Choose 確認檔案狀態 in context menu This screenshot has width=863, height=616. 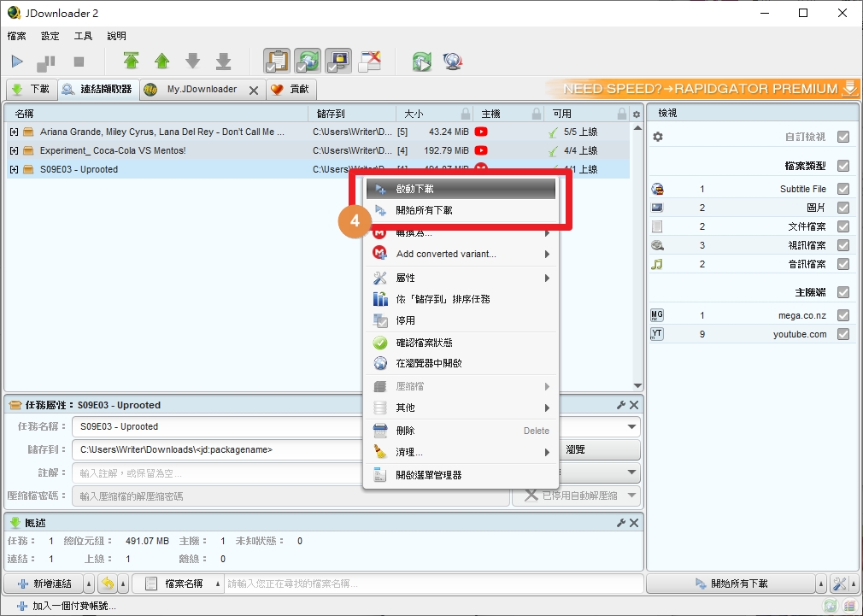click(x=461, y=343)
